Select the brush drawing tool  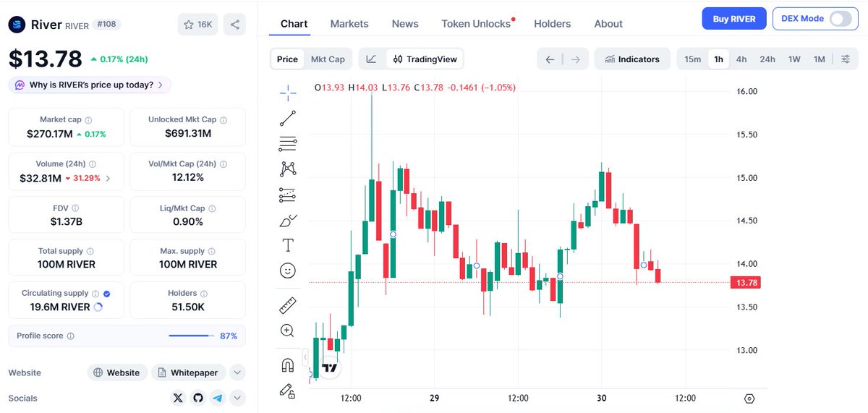pyautogui.click(x=287, y=220)
